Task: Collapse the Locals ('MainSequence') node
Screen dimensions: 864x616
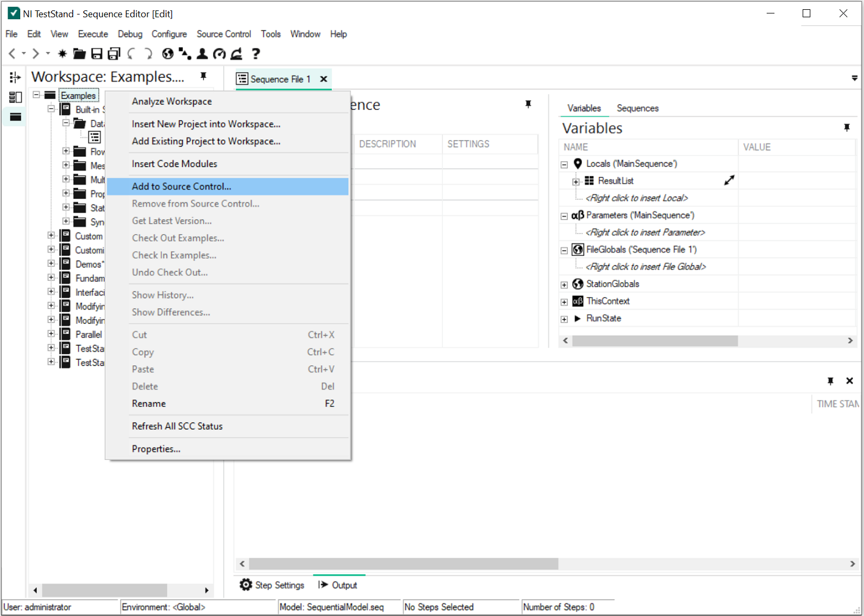Action: (564, 165)
